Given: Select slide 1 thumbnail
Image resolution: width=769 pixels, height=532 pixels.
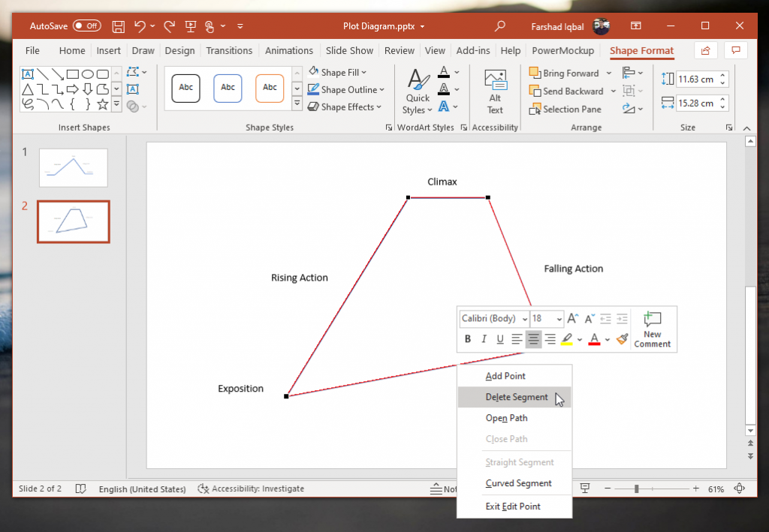Looking at the screenshot, I should click(x=73, y=167).
